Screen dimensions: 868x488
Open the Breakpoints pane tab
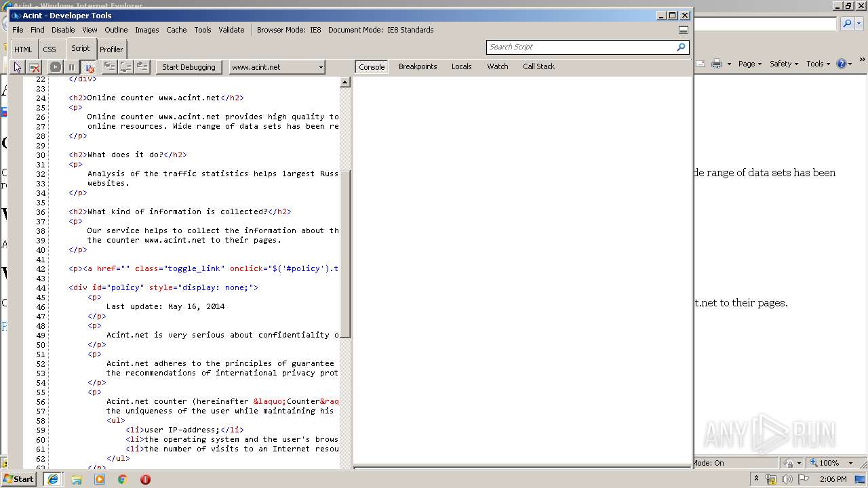pyautogui.click(x=418, y=66)
